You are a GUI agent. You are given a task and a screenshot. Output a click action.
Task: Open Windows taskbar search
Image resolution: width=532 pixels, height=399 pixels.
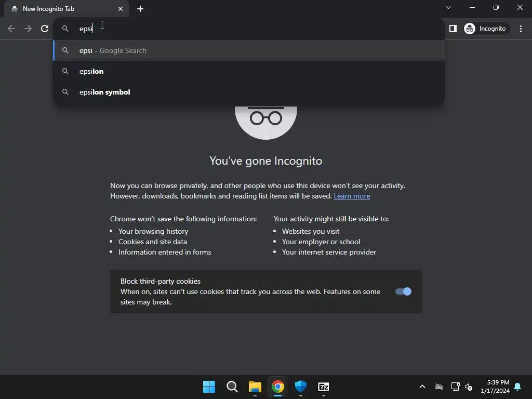click(x=232, y=387)
